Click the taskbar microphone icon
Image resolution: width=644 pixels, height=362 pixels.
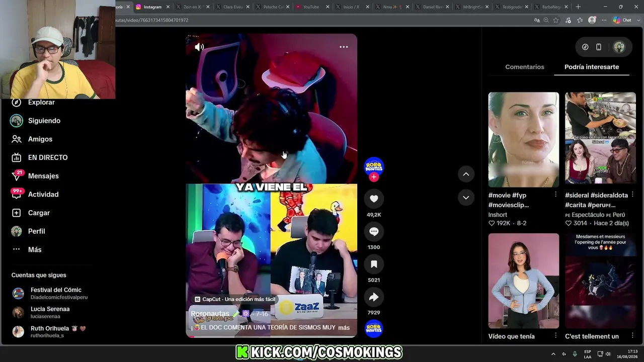575,354
